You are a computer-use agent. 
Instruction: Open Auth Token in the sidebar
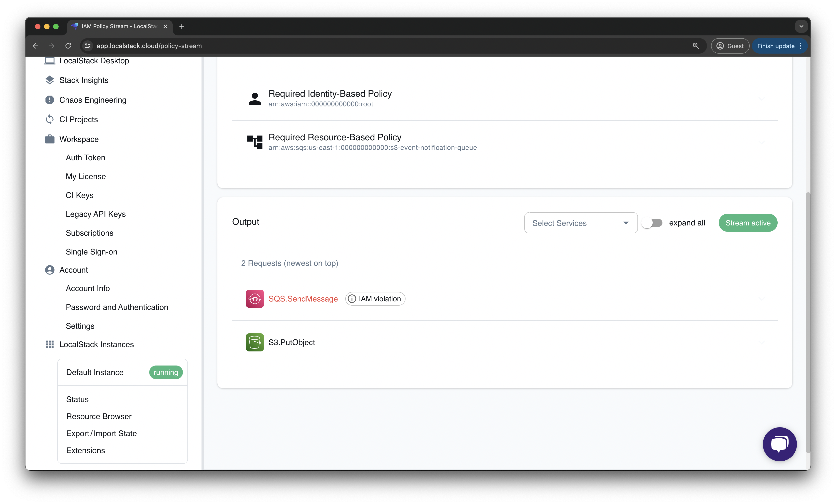pos(85,157)
